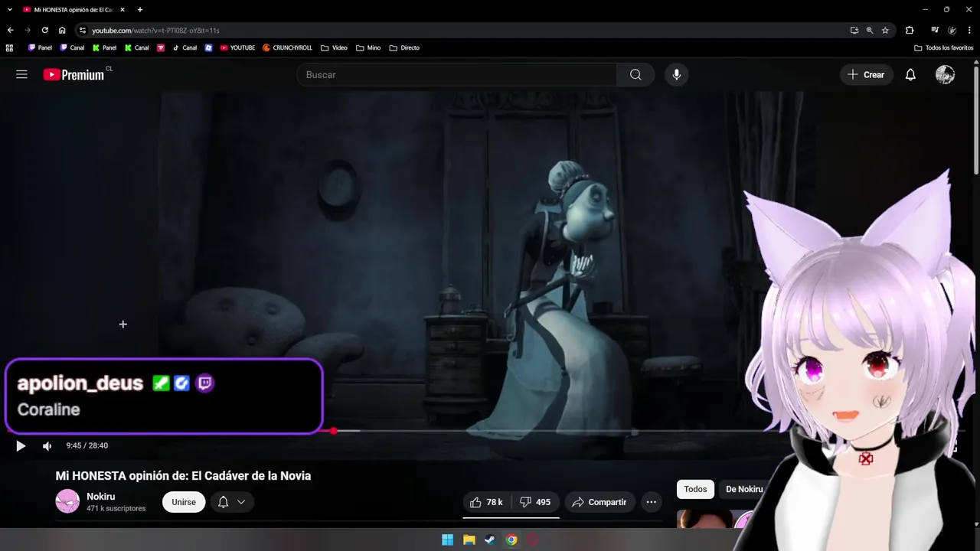Click the youtube.com address bar URL
Viewport: 980px width, 551px height.
tap(155, 30)
